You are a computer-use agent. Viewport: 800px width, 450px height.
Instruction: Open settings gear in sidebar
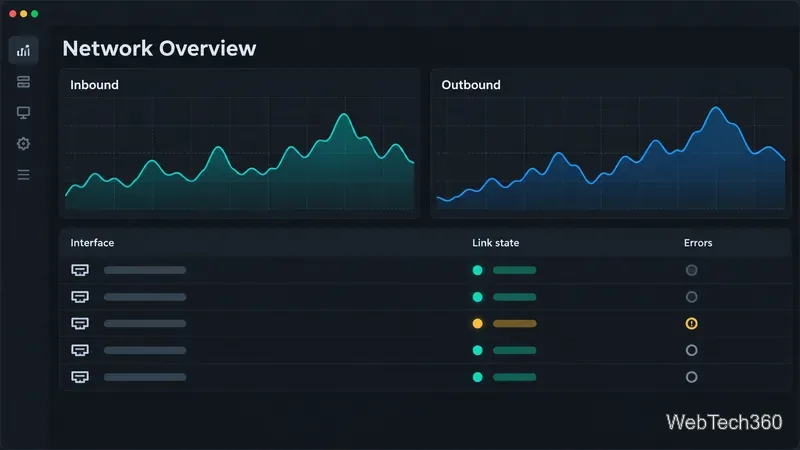(23, 144)
